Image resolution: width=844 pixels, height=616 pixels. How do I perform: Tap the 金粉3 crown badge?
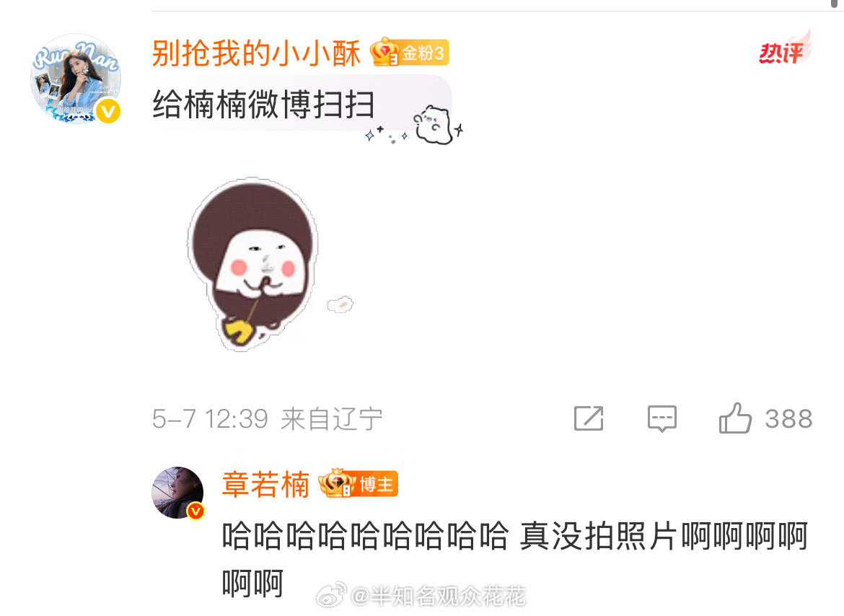pyautogui.click(x=410, y=52)
